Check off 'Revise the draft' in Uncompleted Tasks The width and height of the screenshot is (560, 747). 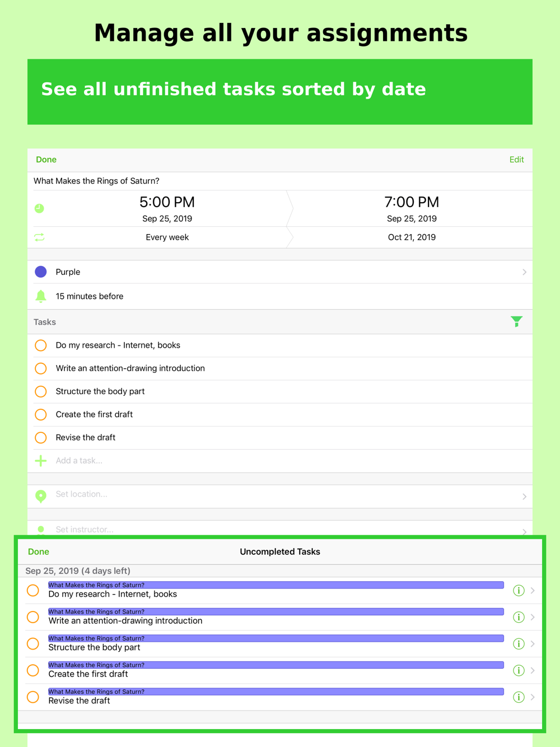click(33, 697)
